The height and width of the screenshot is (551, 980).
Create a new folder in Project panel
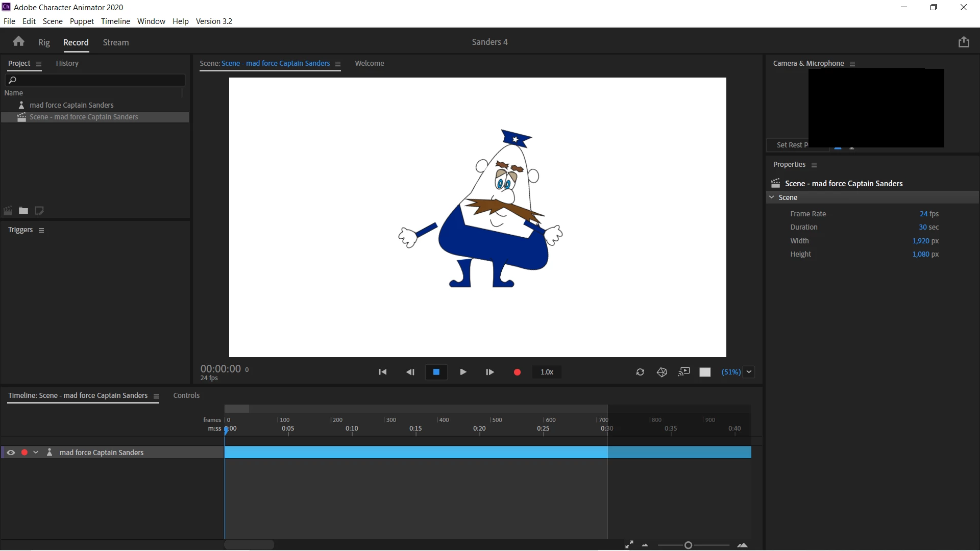pos(23,211)
